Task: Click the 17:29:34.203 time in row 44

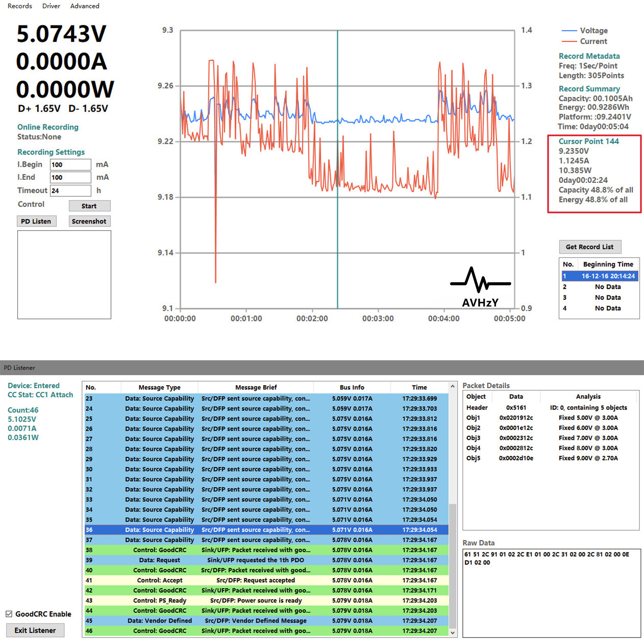Action: [x=419, y=611]
